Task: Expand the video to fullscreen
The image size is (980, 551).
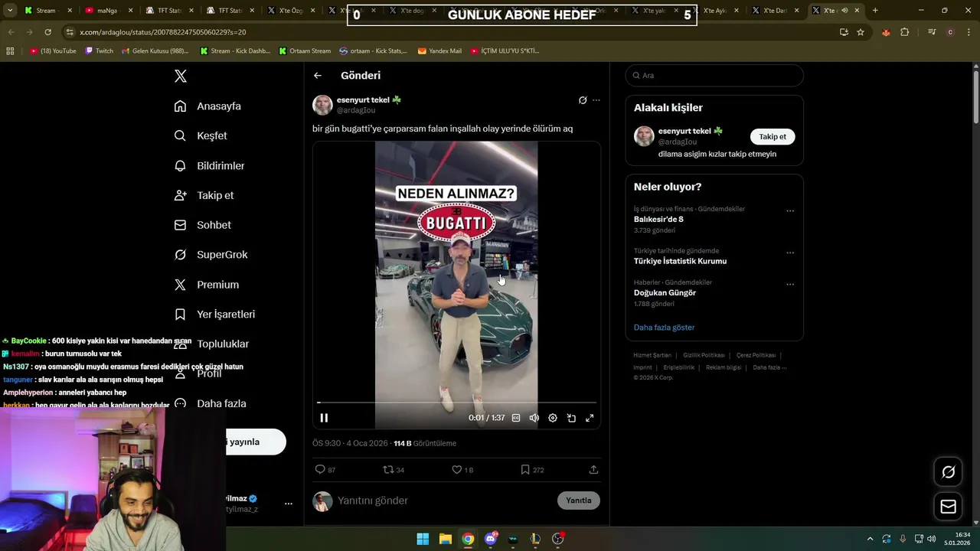Action: coord(590,418)
